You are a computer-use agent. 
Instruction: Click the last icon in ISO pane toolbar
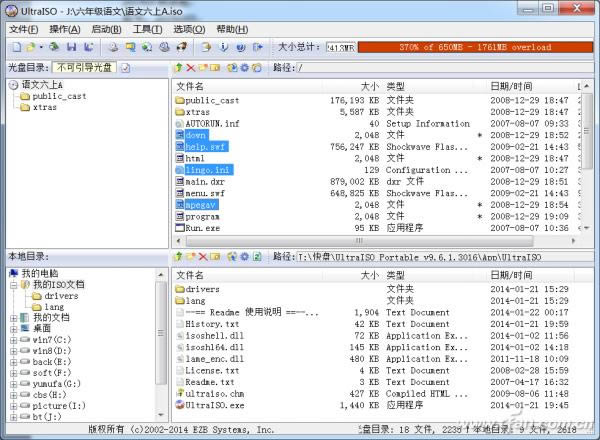coord(257,68)
